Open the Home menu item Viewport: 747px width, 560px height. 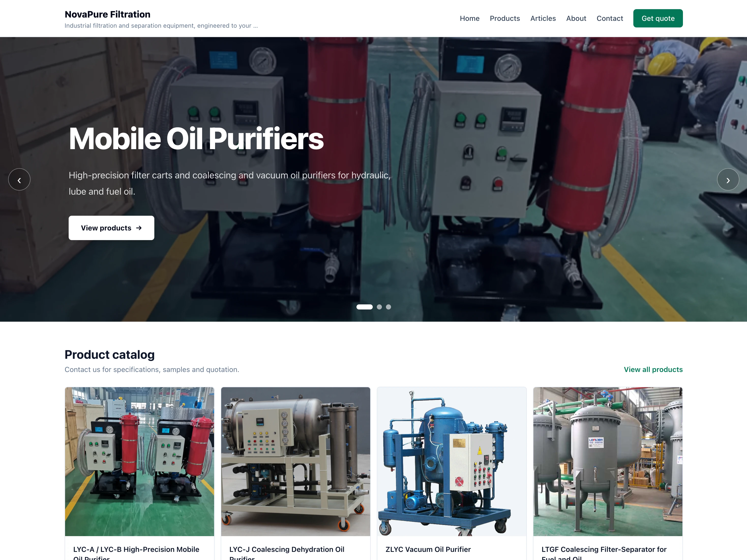click(469, 18)
